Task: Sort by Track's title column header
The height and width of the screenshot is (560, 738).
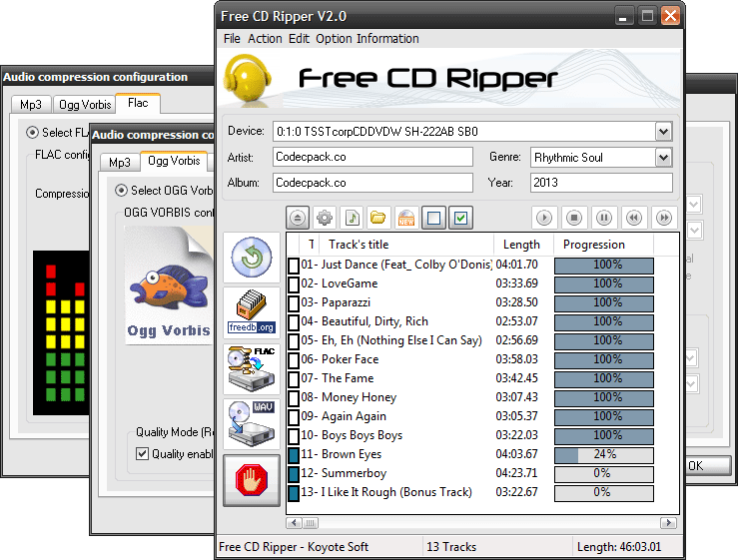Action: [406, 245]
